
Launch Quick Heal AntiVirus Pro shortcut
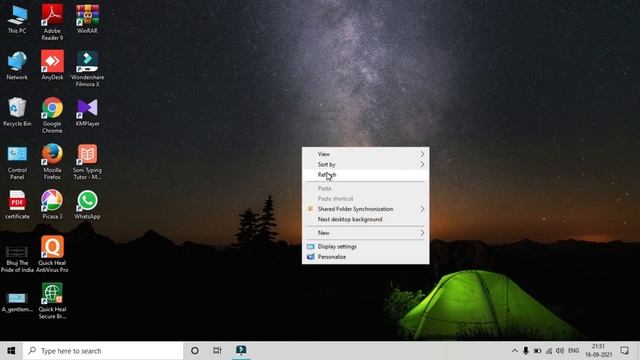tap(52, 254)
